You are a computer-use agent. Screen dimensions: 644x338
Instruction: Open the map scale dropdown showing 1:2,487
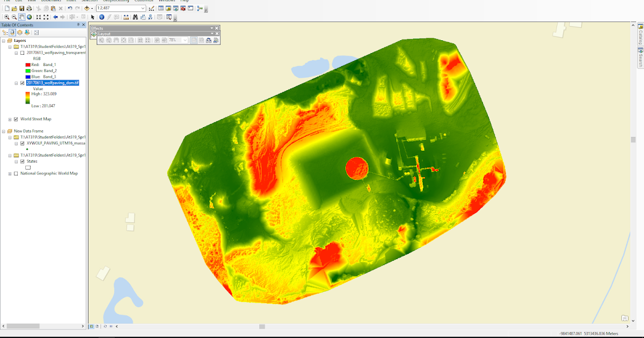point(144,8)
